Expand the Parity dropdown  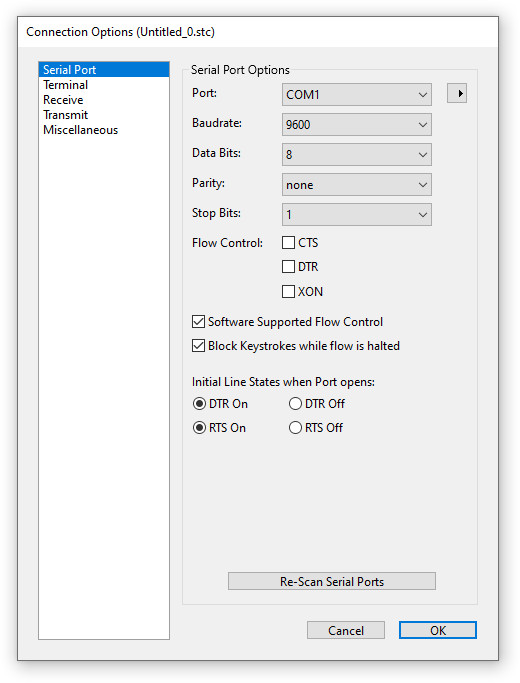[x=357, y=185]
